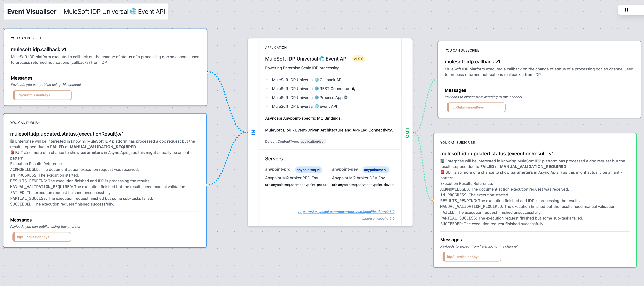Screen dimensions: 644x286
Task: Select updated.status channel title in subscribe card
Action: pos(497,154)
